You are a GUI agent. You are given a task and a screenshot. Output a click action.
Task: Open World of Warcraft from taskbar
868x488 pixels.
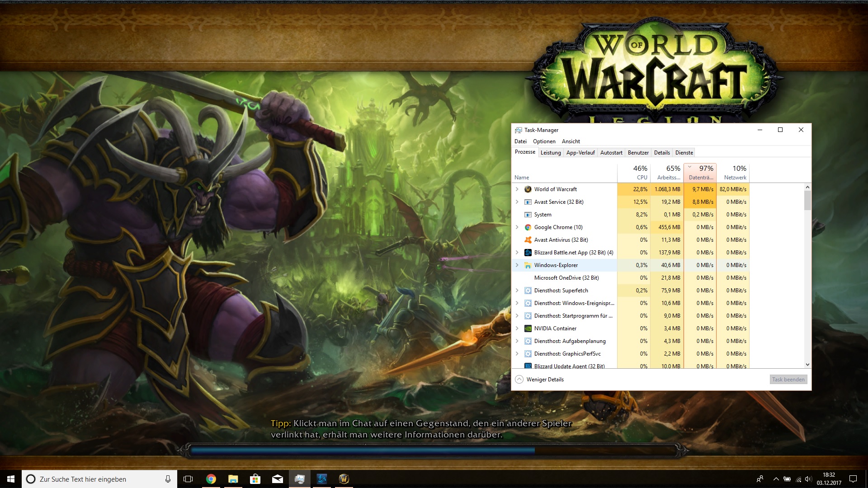344,479
